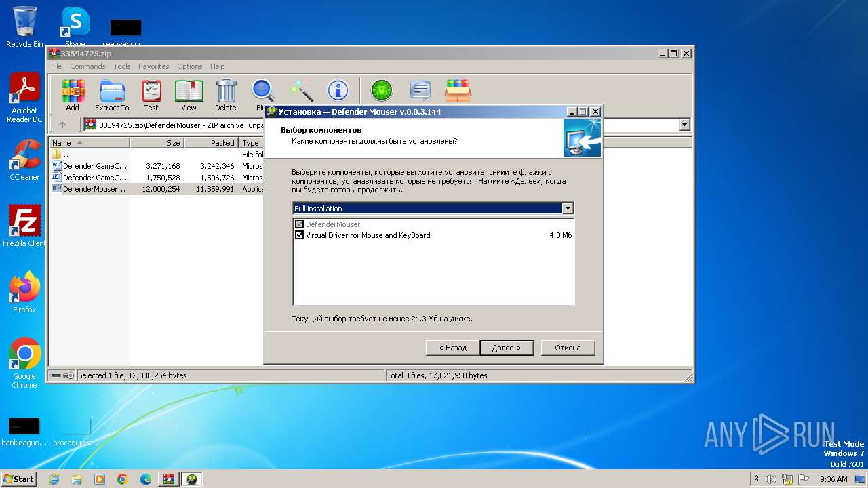Open the Commands menu
Viewport: 868px width, 488px height.
coord(87,66)
